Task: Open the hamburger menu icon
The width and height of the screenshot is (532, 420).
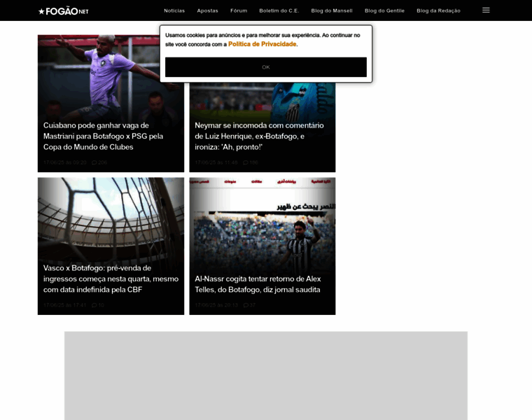Action: tap(486, 10)
